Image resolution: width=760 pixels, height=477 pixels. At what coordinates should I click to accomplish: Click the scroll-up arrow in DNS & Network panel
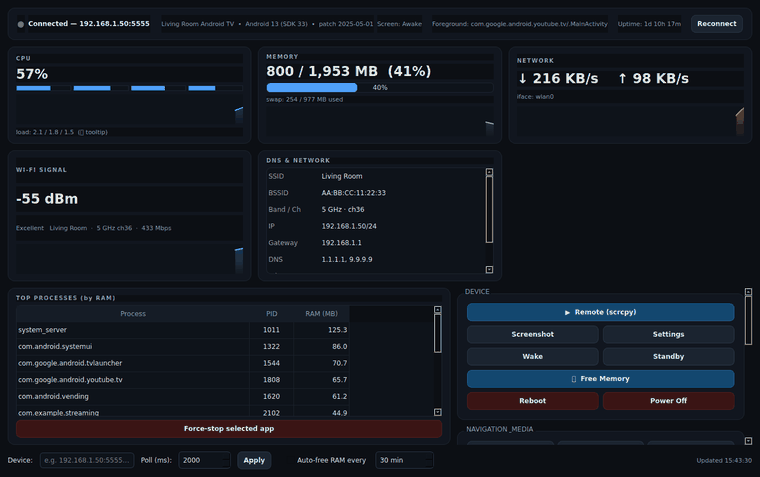coord(489,172)
